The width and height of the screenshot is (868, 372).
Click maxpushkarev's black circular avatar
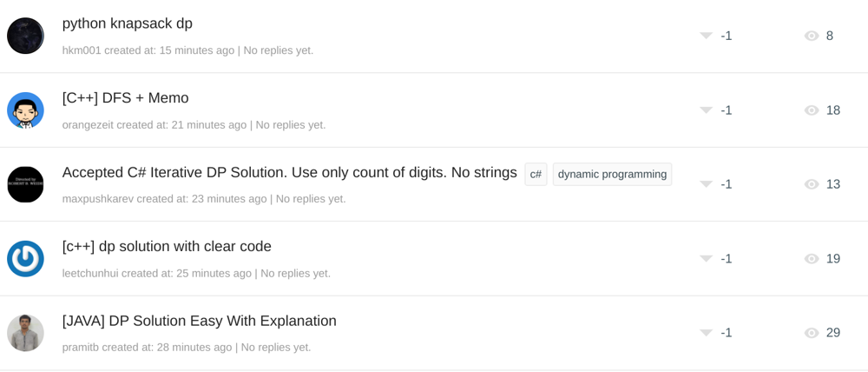[25, 184]
